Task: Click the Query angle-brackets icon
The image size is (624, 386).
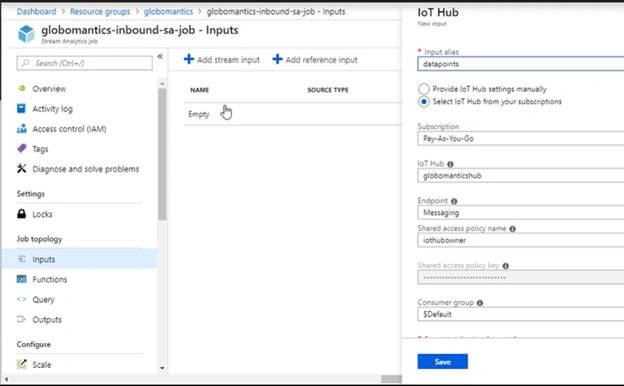Action: tap(21, 299)
